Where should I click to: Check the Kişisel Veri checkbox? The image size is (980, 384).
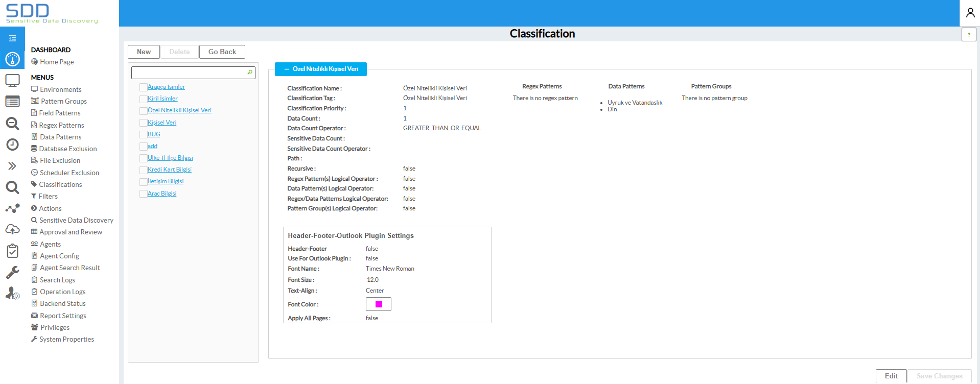click(144, 123)
